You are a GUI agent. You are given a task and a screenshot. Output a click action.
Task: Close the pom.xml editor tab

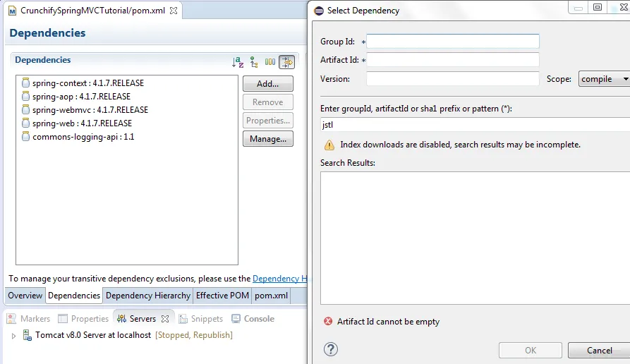174,11
